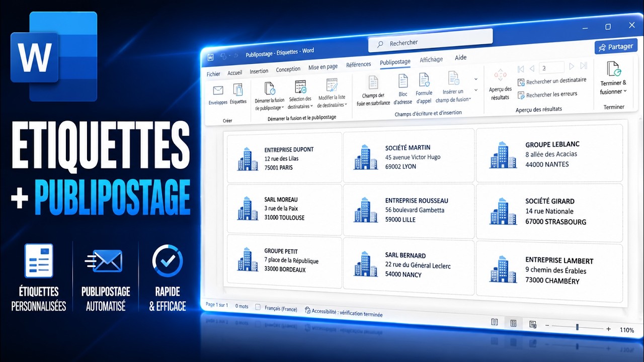Switch to Print Layout view icon
This screenshot has width=644, height=362.
point(514,323)
